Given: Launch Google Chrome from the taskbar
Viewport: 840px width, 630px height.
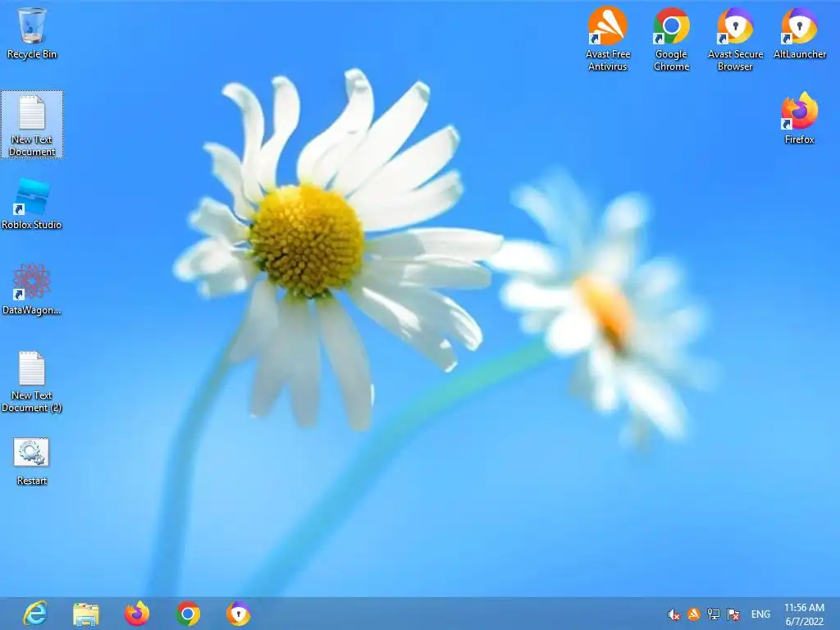Looking at the screenshot, I should click(188, 614).
